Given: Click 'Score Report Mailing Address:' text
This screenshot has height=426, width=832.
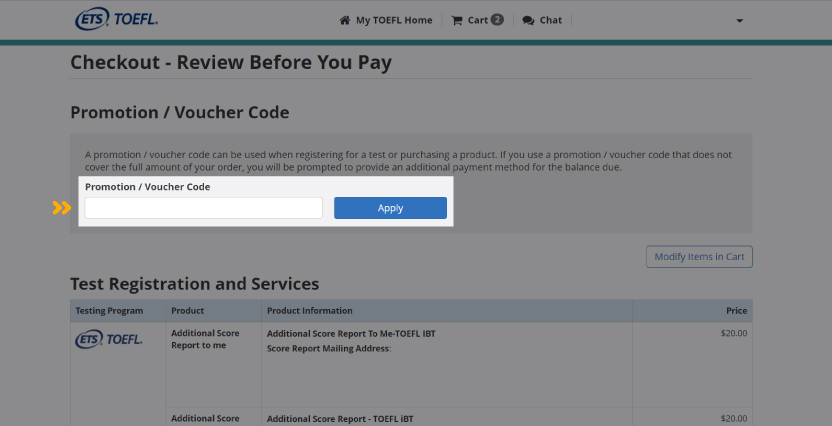Looking at the screenshot, I should pos(329,349).
